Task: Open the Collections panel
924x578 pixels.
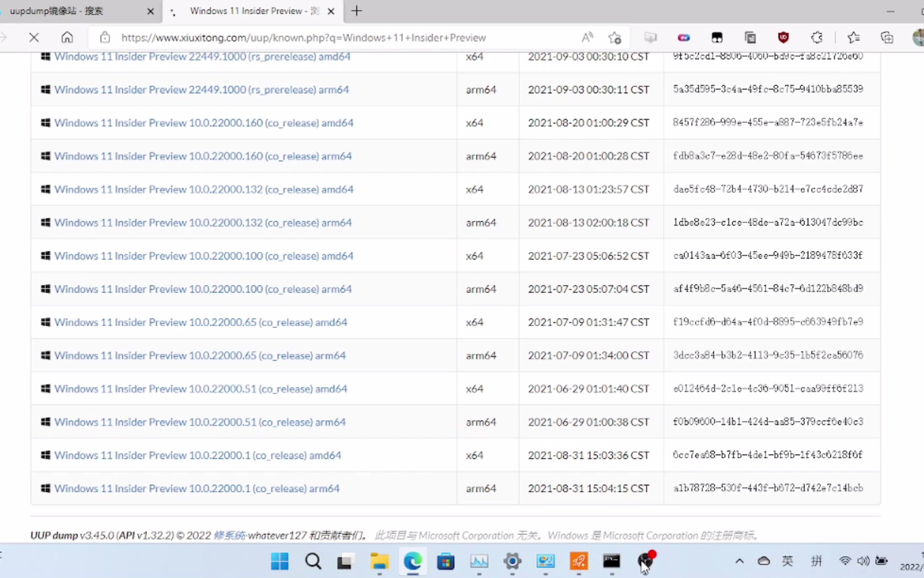Action: coord(887,37)
